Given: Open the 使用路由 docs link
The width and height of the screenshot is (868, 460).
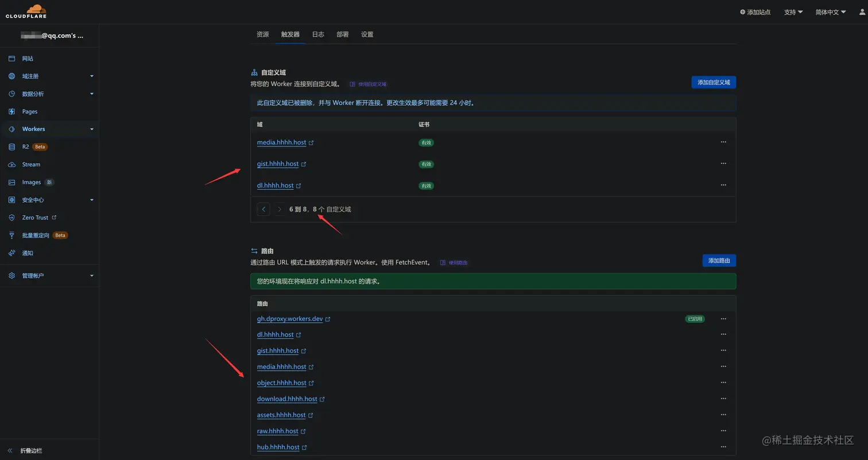Looking at the screenshot, I should [454, 262].
